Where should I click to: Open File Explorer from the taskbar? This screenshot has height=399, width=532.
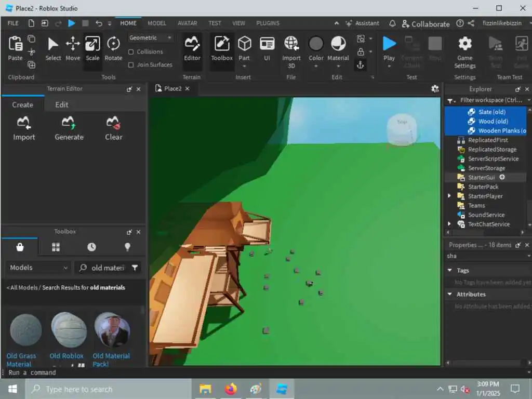(x=205, y=389)
